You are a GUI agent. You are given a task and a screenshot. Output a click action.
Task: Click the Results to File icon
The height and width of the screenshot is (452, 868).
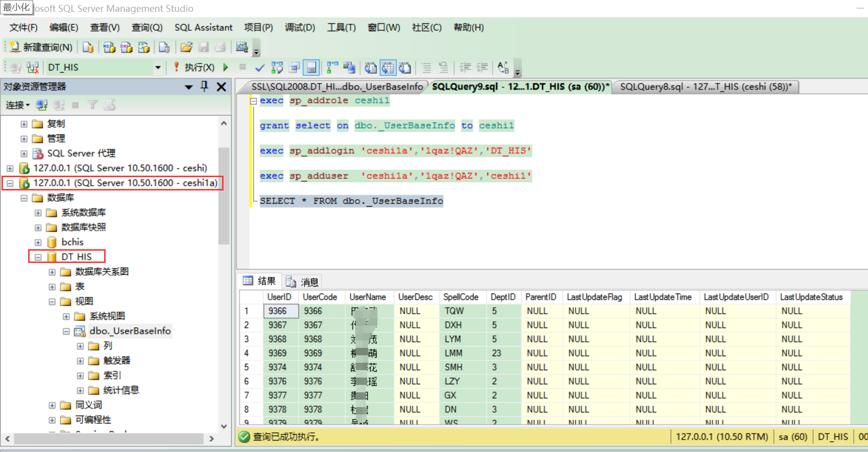(x=405, y=68)
